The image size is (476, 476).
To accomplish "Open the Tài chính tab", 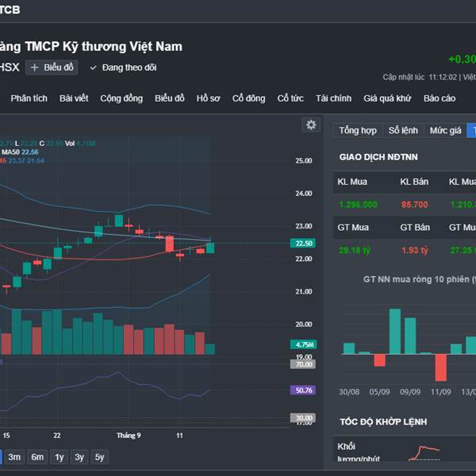I will 333,98.
